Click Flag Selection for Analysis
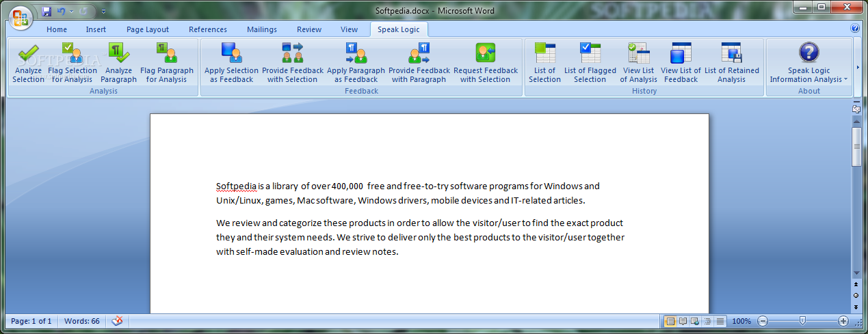This screenshot has height=334, width=868. 72,63
